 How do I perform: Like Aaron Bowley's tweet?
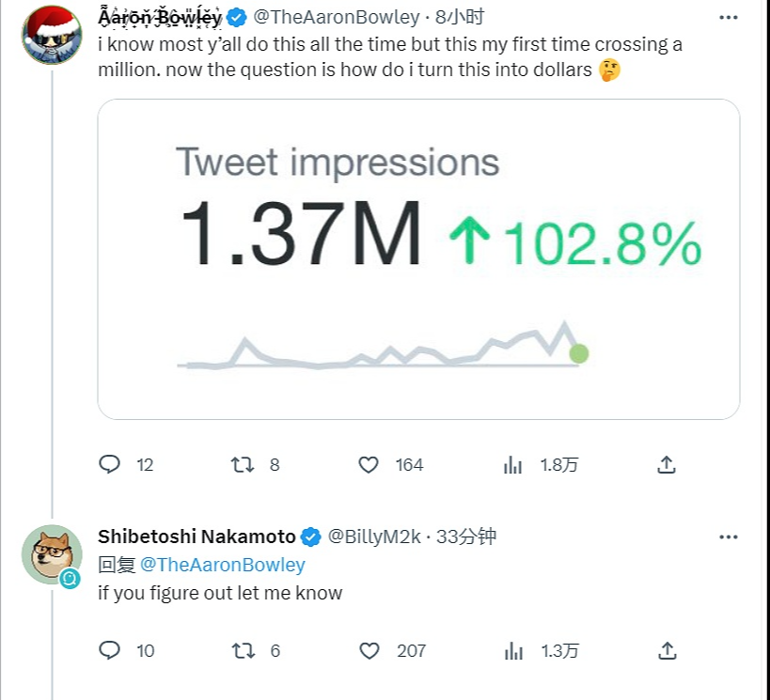coord(369,464)
